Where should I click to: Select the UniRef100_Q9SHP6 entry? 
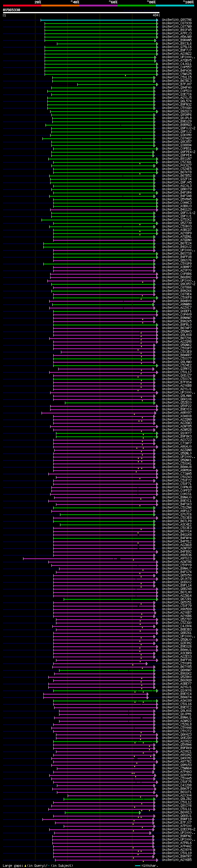pyautogui.click(x=177, y=115)
